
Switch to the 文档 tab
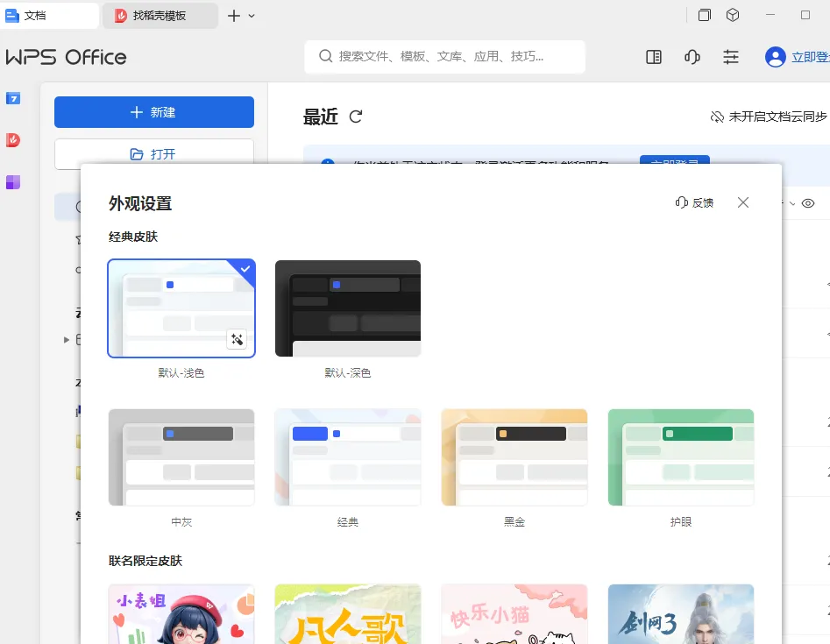click(48, 14)
